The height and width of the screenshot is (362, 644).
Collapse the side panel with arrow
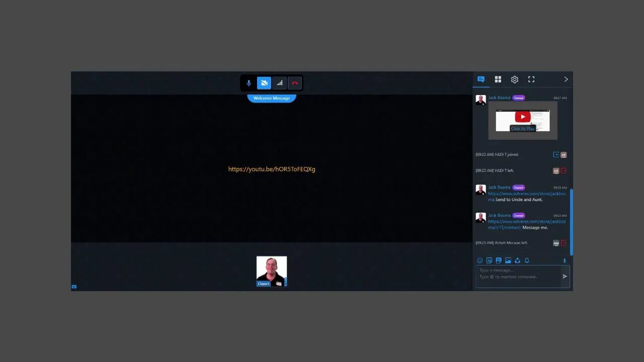[x=566, y=79]
